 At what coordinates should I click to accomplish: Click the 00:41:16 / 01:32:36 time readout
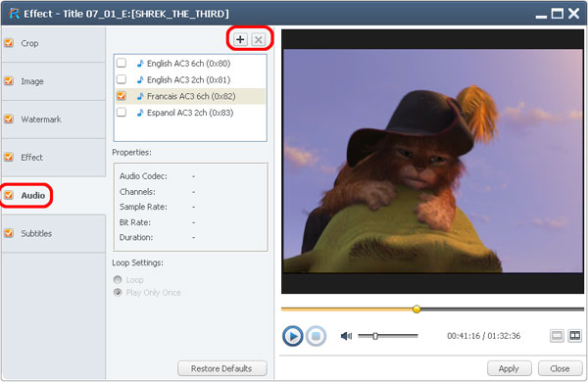(484, 336)
